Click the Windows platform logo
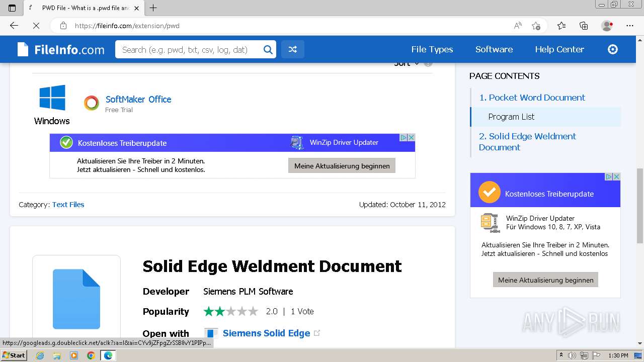 [x=52, y=98]
